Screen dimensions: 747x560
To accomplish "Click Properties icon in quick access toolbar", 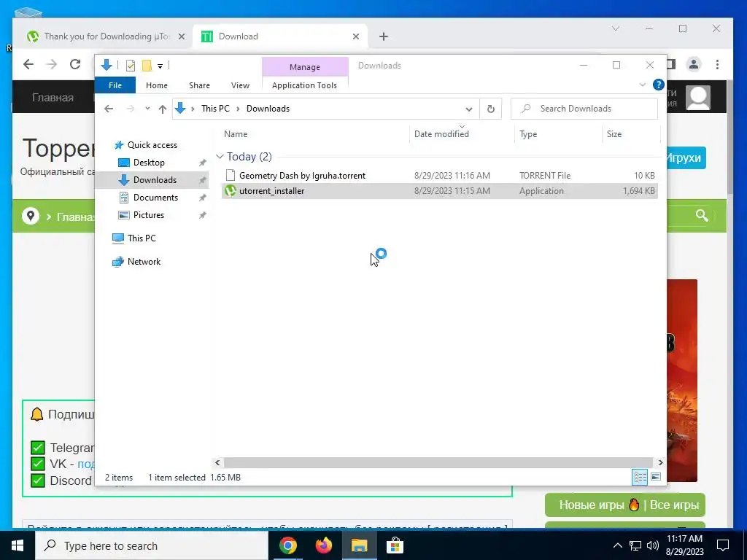I will point(131,66).
